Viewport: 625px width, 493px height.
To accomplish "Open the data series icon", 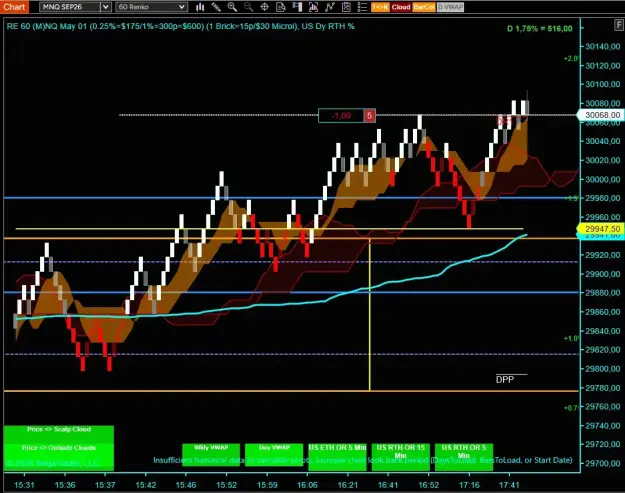I will click(313, 7).
